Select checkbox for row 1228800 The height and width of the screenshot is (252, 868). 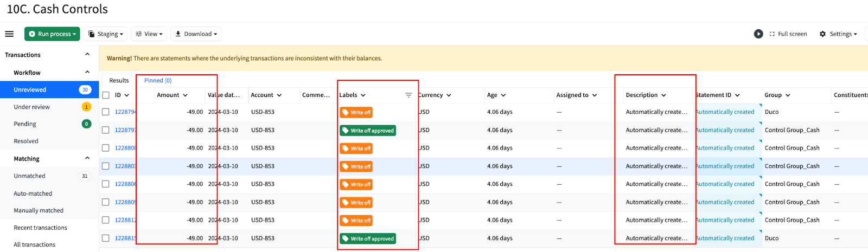tap(106, 148)
